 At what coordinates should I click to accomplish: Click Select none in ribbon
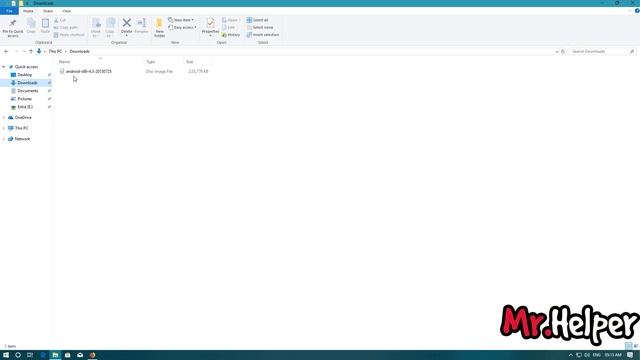260,27
